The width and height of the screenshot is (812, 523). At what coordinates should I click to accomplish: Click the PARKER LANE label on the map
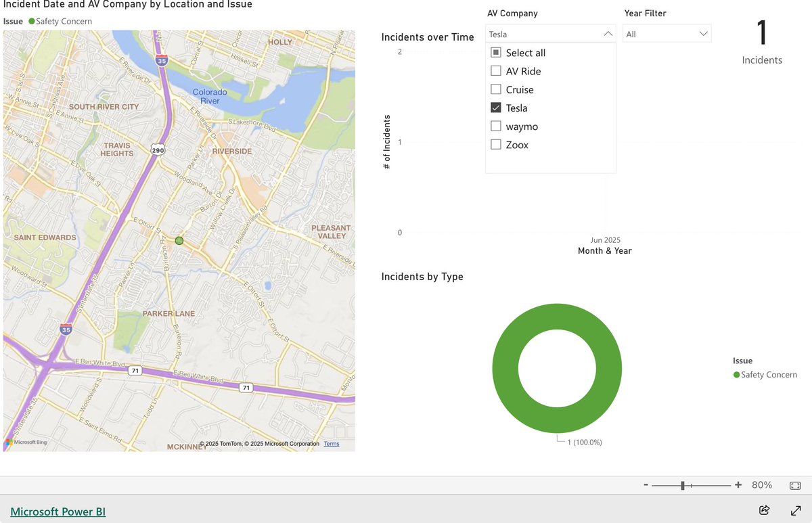pos(168,314)
